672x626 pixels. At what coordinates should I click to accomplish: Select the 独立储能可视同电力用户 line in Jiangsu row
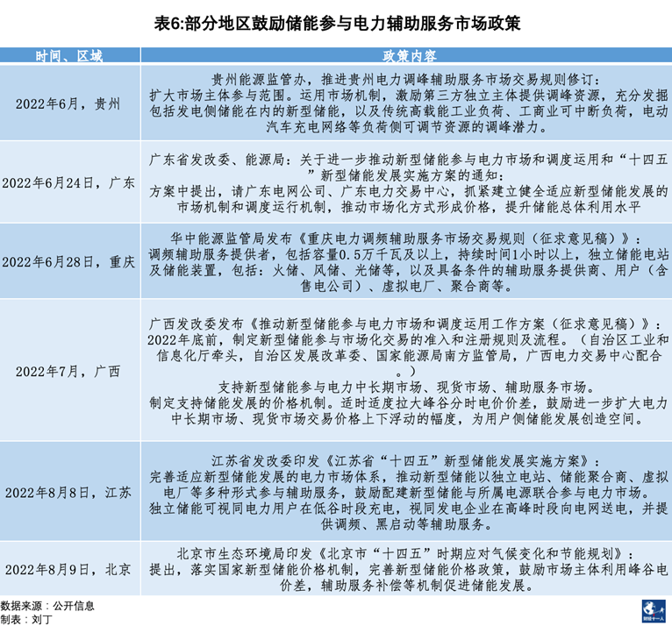(x=405, y=508)
